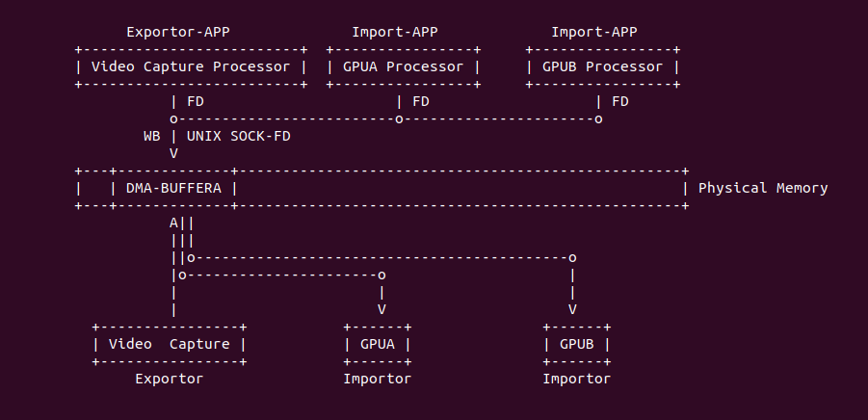Click the Exportor-APP heading text
This screenshot has height=420, width=868.
pyautogui.click(x=178, y=32)
